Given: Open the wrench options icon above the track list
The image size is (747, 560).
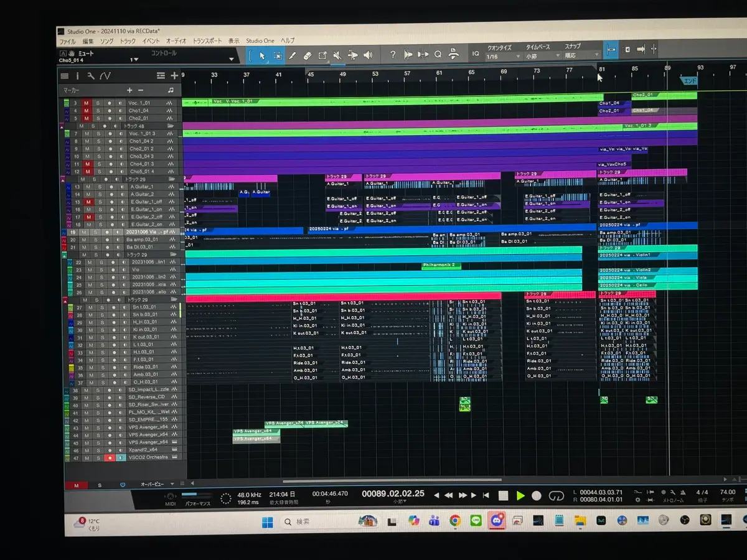Looking at the screenshot, I should click(91, 76).
